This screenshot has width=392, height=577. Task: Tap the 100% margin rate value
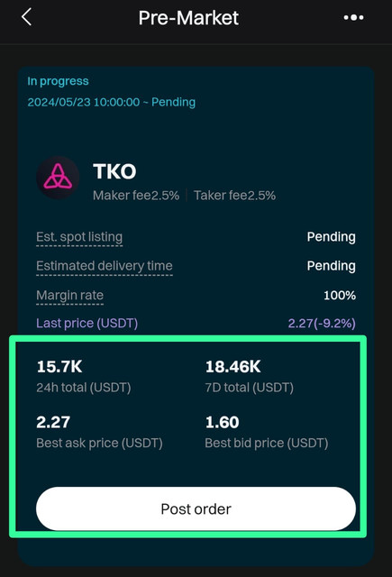pyautogui.click(x=340, y=296)
